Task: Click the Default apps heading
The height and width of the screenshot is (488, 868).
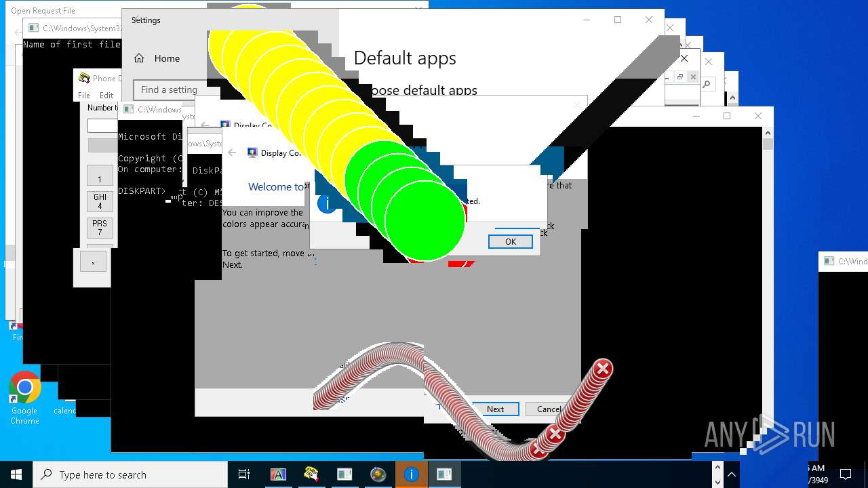Action: pos(405,58)
